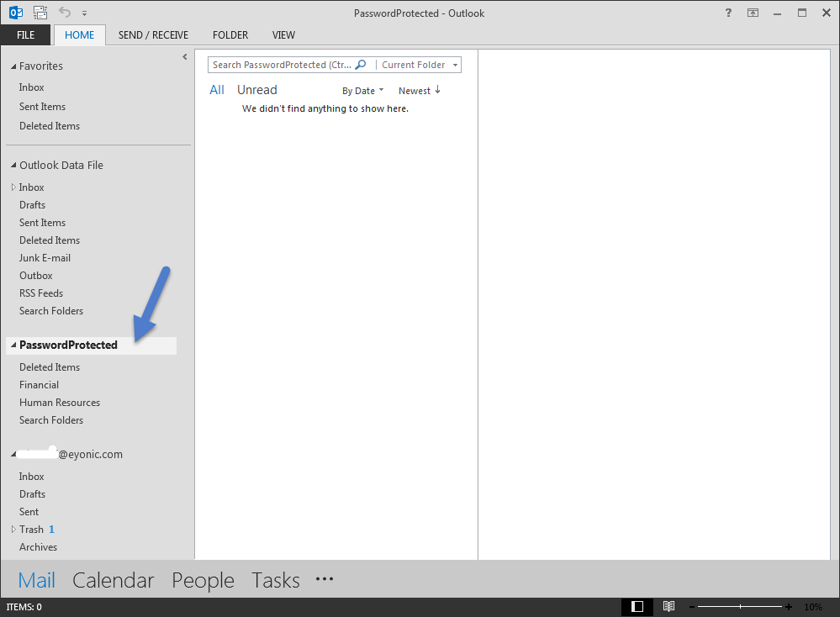Image resolution: width=840 pixels, height=617 pixels.
Task: Zoom in using the plus icon
Action: tap(788, 606)
